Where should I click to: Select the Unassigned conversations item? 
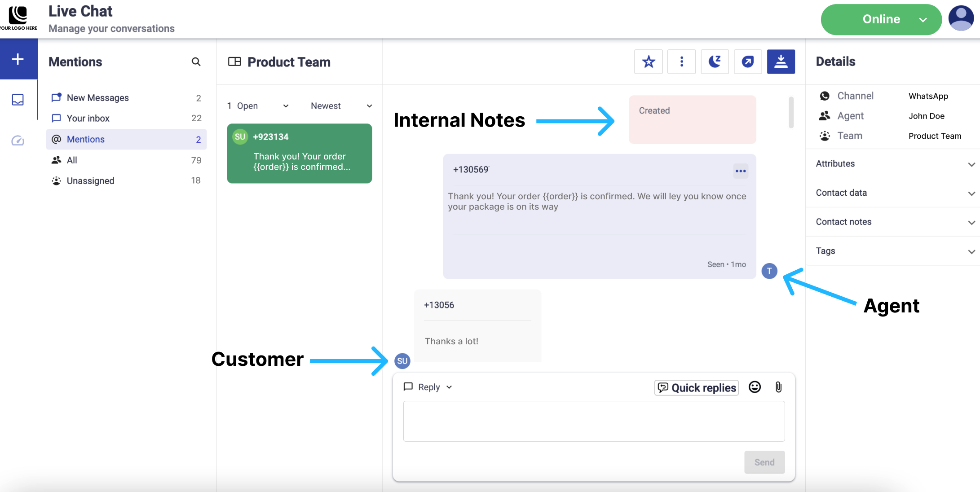point(90,180)
